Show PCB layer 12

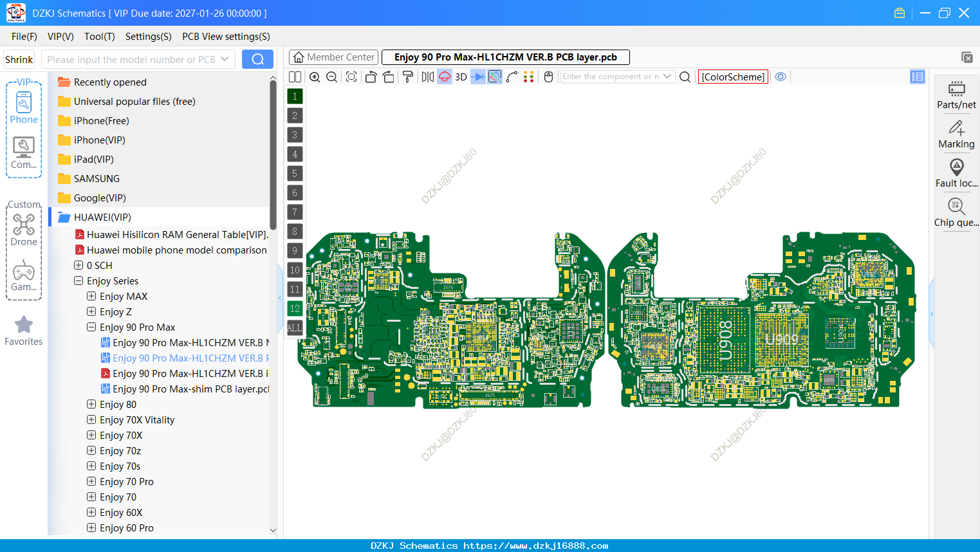[x=295, y=309]
